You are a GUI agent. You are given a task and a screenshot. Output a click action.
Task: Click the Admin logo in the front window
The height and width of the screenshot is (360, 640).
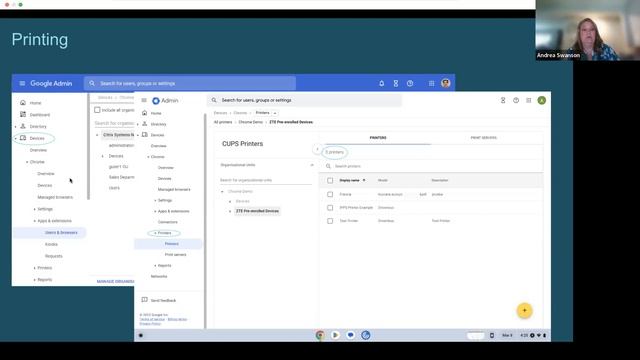(x=165, y=100)
